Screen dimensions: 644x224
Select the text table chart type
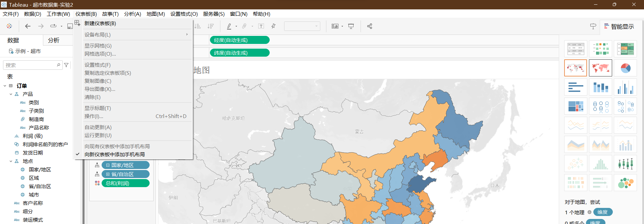pyautogui.click(x=576, y=49)
